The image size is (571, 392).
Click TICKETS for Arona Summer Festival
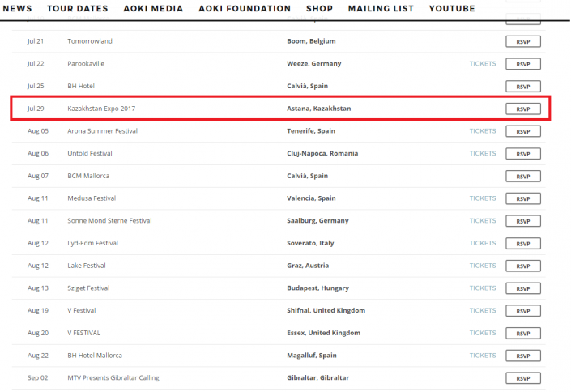click(x=483, y=131)
